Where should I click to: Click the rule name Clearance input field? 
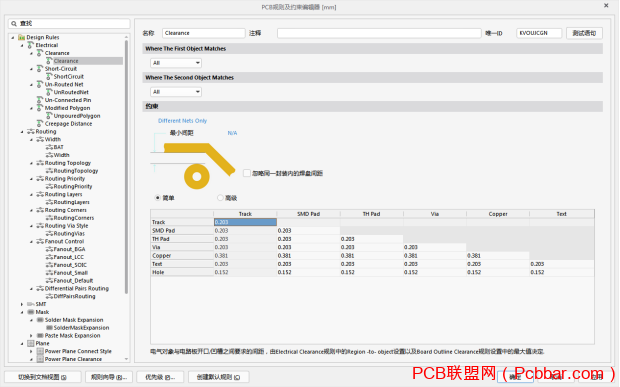[x=204, y=33]
